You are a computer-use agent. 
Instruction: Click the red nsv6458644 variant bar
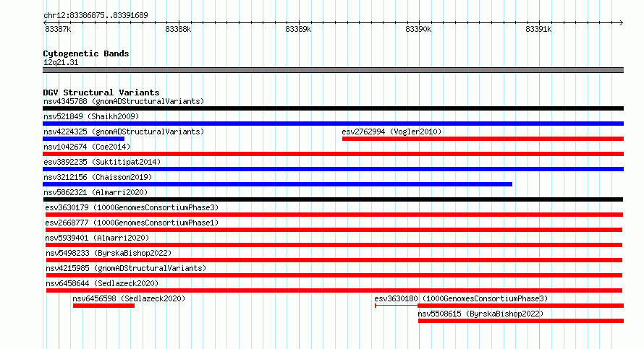click(x=334, y=290)
